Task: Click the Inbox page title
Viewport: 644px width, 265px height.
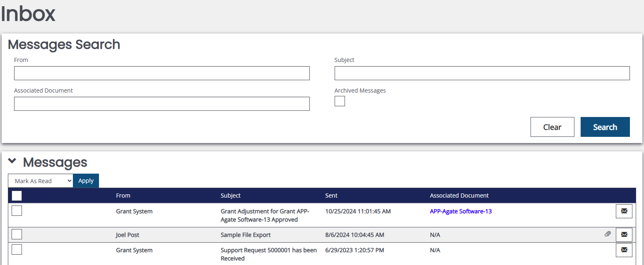Action: click(28, 14)
